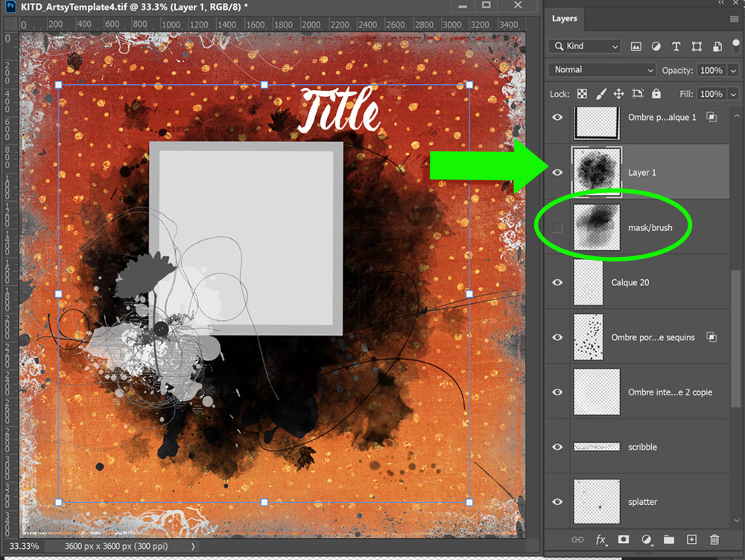Click the 33.33% zoom field
745x560 pixels.
point(25,547)
